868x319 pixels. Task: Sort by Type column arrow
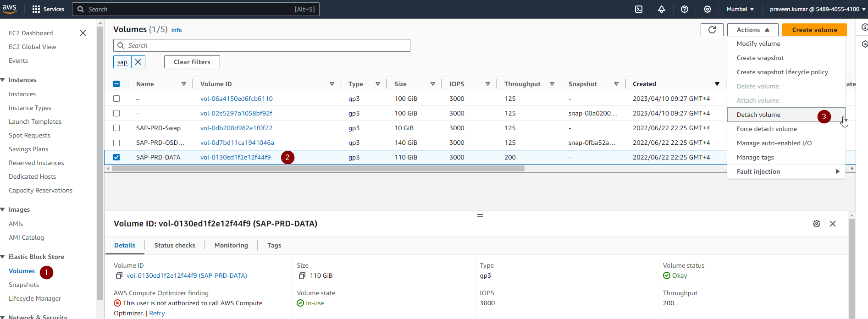378,84
